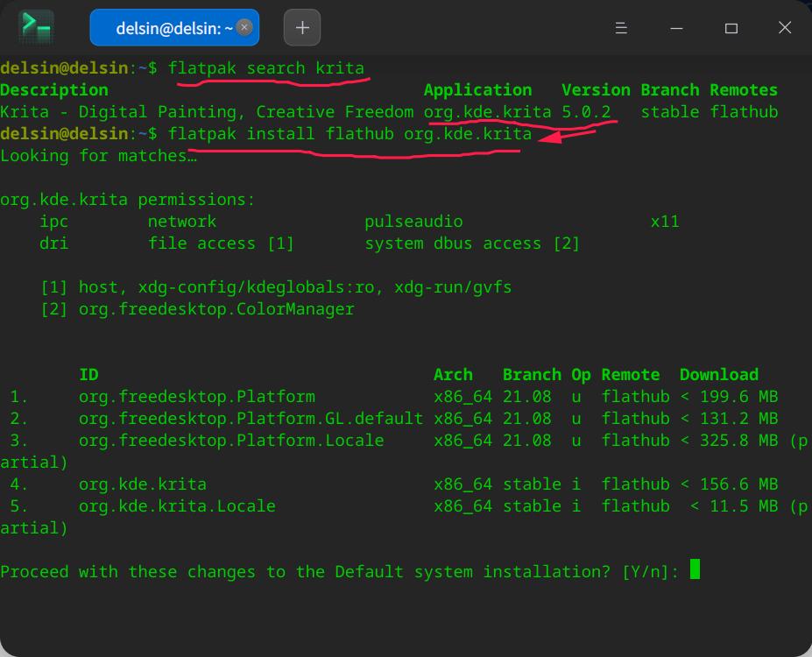This screenshot has width=812, height=657.
Task: Click the 'Remotes' column header
Action: (743, 90)
